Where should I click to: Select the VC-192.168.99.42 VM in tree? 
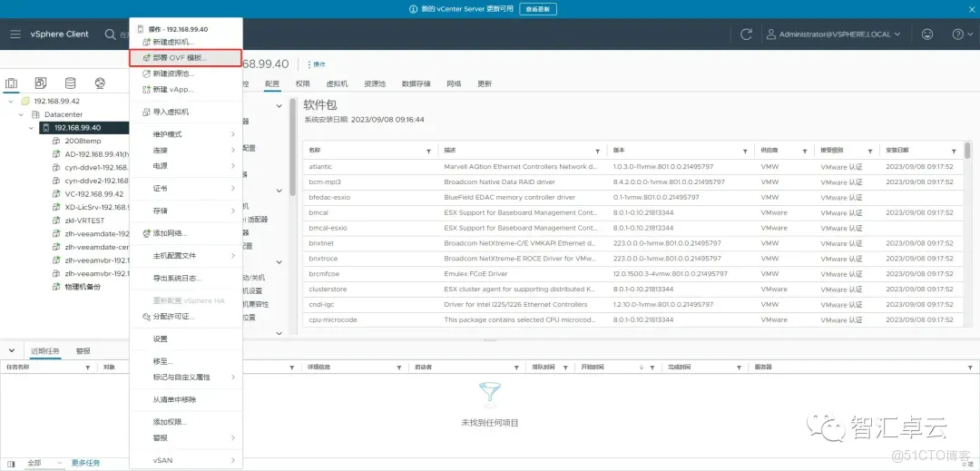(93, 193)
